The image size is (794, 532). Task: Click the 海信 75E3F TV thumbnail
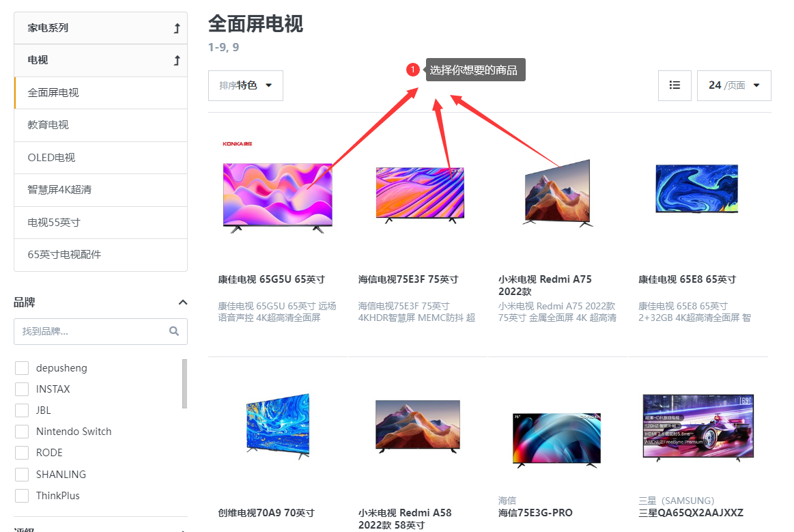pos(420,195)
